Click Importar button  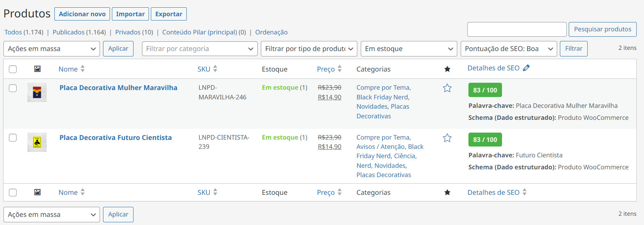[130, 14]
